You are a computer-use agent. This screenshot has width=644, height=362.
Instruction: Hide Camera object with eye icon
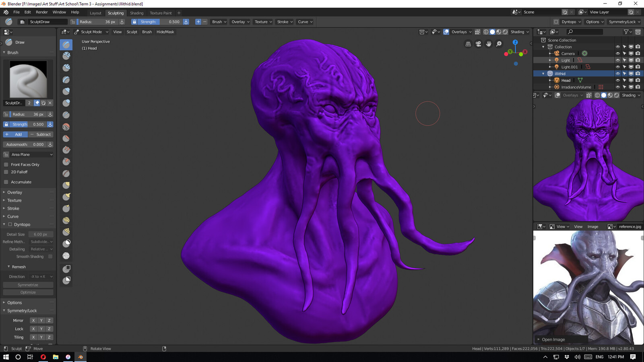point(617,53)
